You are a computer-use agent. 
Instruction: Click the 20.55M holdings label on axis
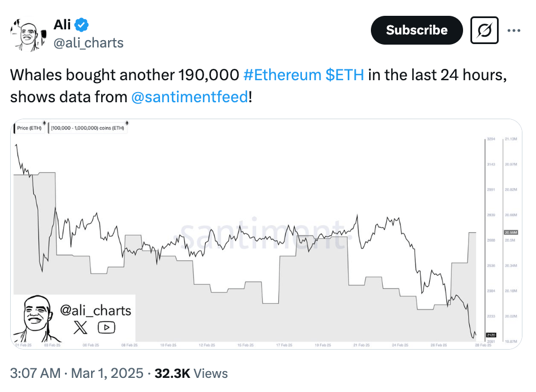509,233
